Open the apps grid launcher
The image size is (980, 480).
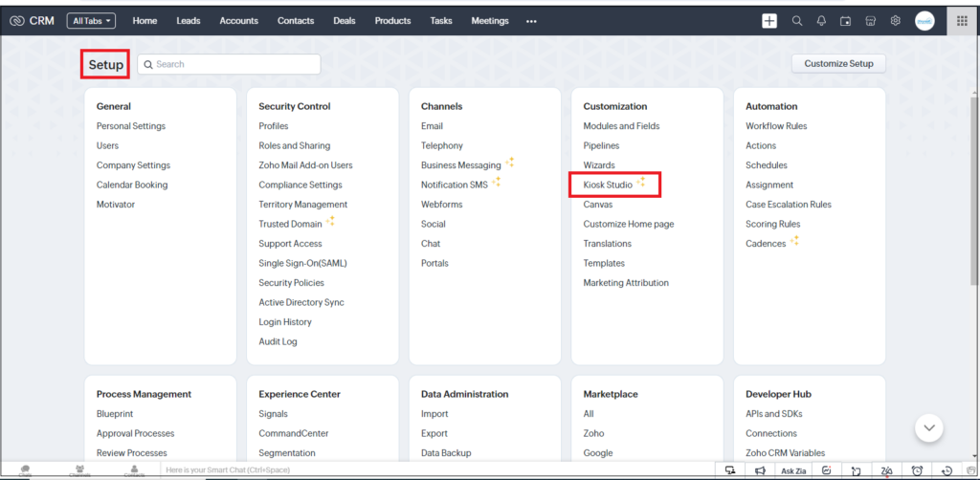tap(962, 21)
